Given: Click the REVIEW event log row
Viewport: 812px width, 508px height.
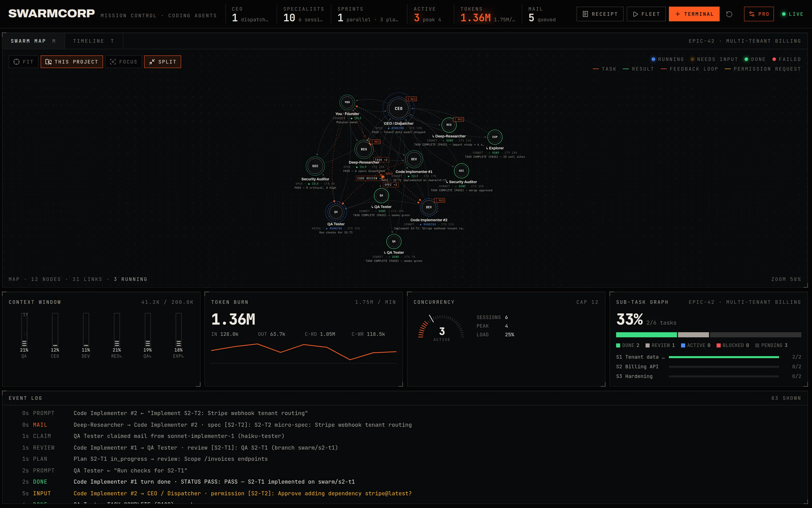Looking at the screenshot, I should tap(405, 448).
